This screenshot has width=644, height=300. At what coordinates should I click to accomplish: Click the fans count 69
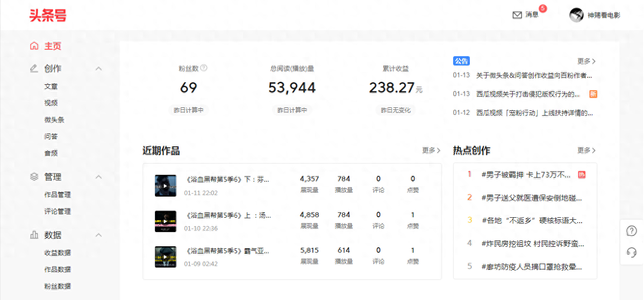click(188, 88)
